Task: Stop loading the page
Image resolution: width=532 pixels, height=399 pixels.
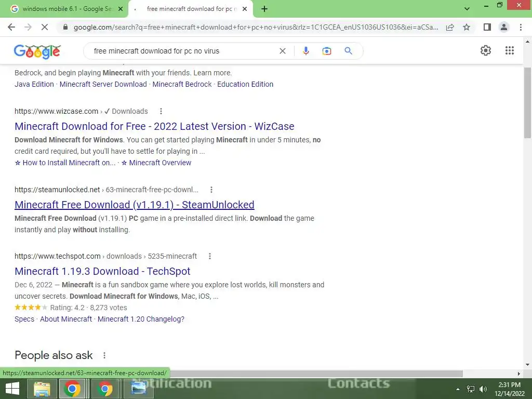Action: [45, 27]
